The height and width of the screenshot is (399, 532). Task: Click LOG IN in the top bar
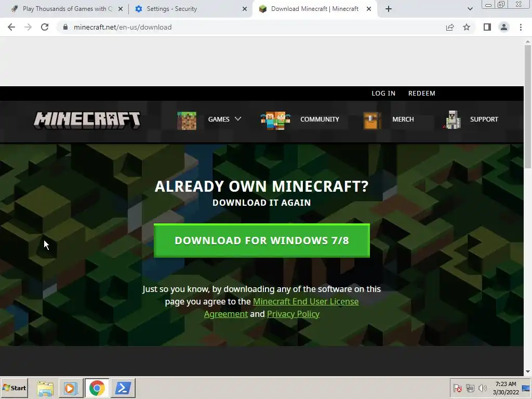[383, 94]
